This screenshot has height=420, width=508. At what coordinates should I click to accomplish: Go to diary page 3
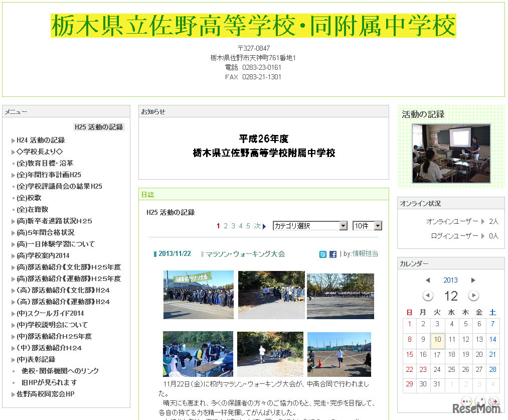(233, 226)
